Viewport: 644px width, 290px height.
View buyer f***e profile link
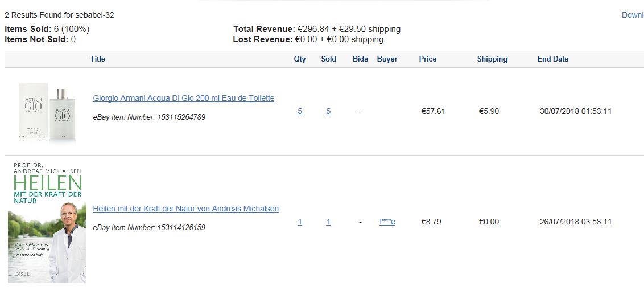click(x=387, y=222)
